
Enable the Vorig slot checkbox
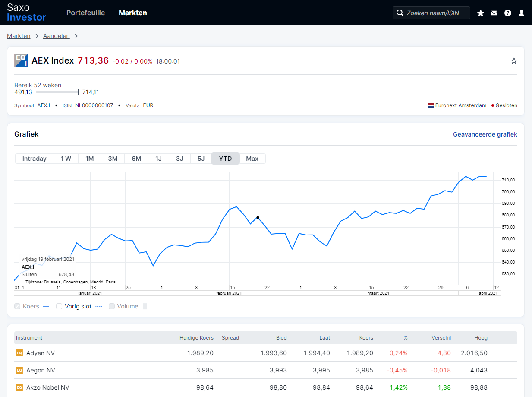pyautogui.click(x=60, y=306)
